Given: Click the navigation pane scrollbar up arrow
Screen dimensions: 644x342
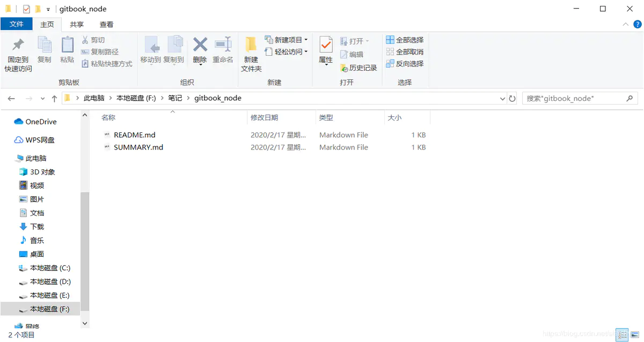Looking at the screenshot, I should tap(85, 115).
